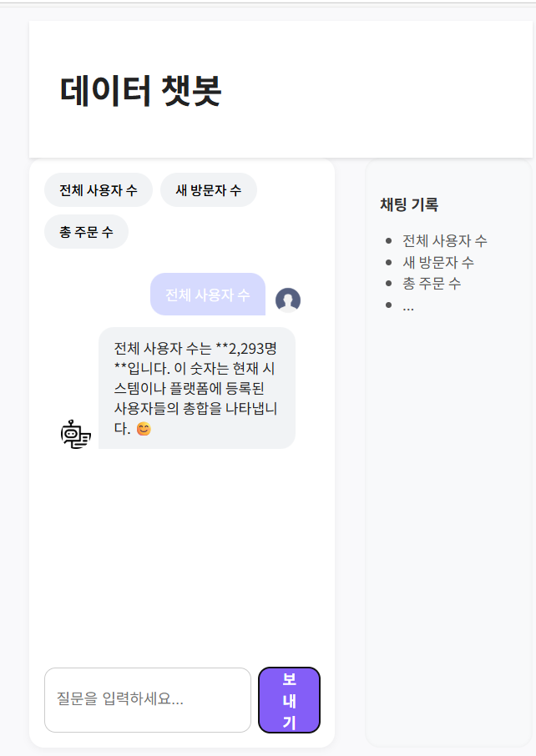Click the smiley emoji in the bot reply
Viewport: 536px width, 756px height.
144,429
